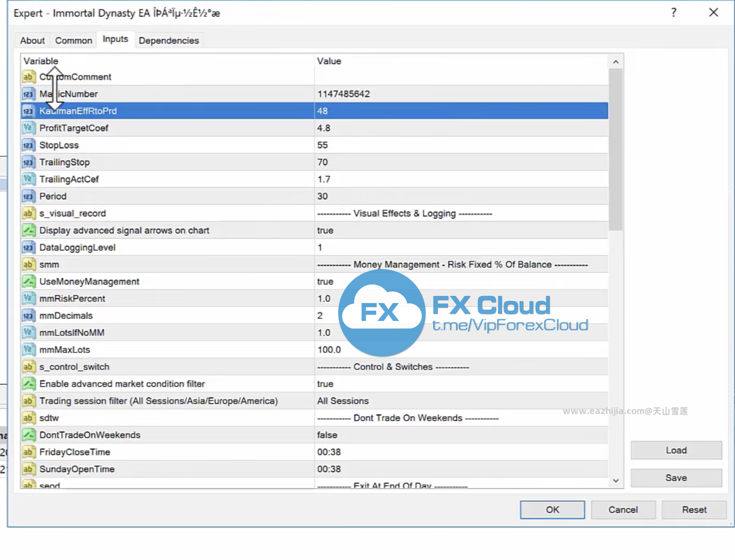Click the boolean icon beside DontTradeOnWeekends

coord(28,435)
